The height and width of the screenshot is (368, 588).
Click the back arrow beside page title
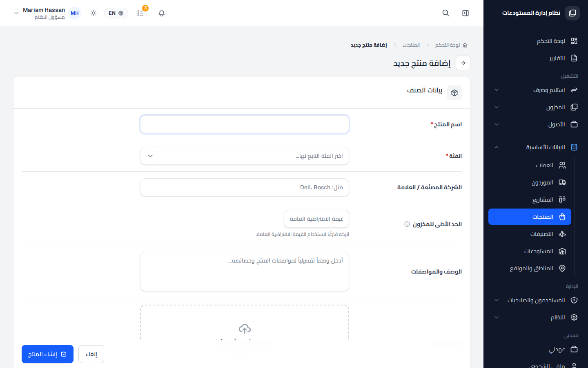click(x=463, y=63)
